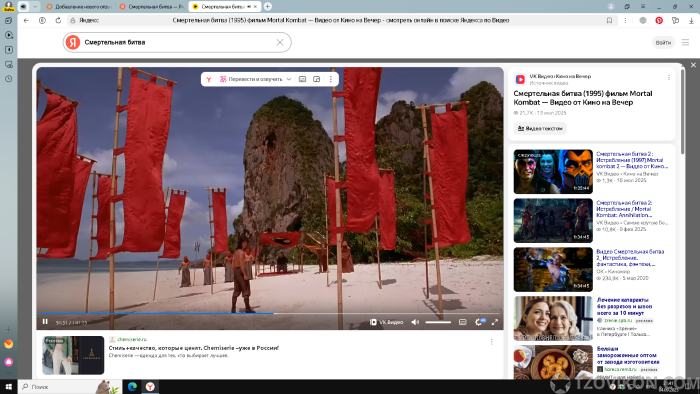This screenshot has height=394, width=700.
Task: Toggle subtitles in video player
Action: pyautogui.click(x=462, y=322)
